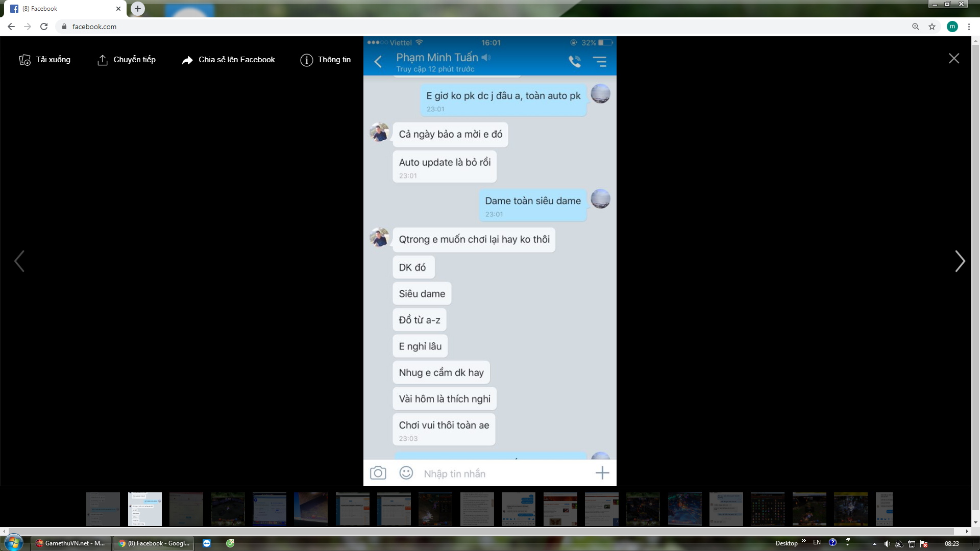Image resolution: width=980 pixels, height=551 pixels.
Task: Reload the Facebook page
Action: coord(44,27)
